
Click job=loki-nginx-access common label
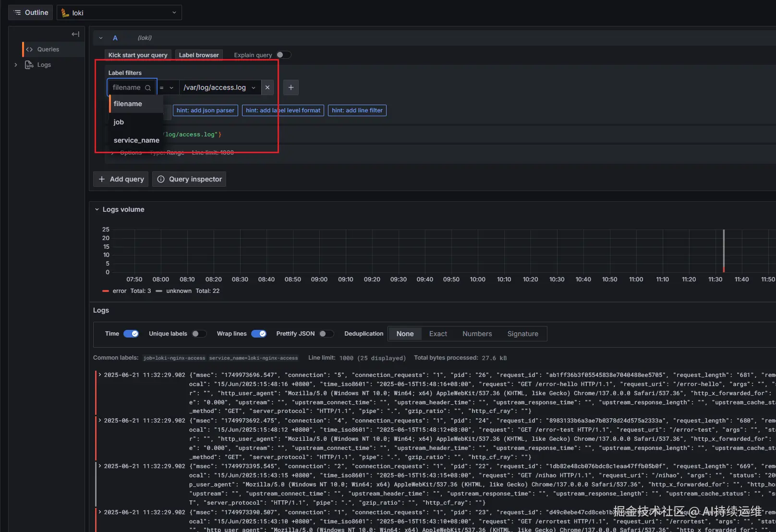tap(174, 358)
